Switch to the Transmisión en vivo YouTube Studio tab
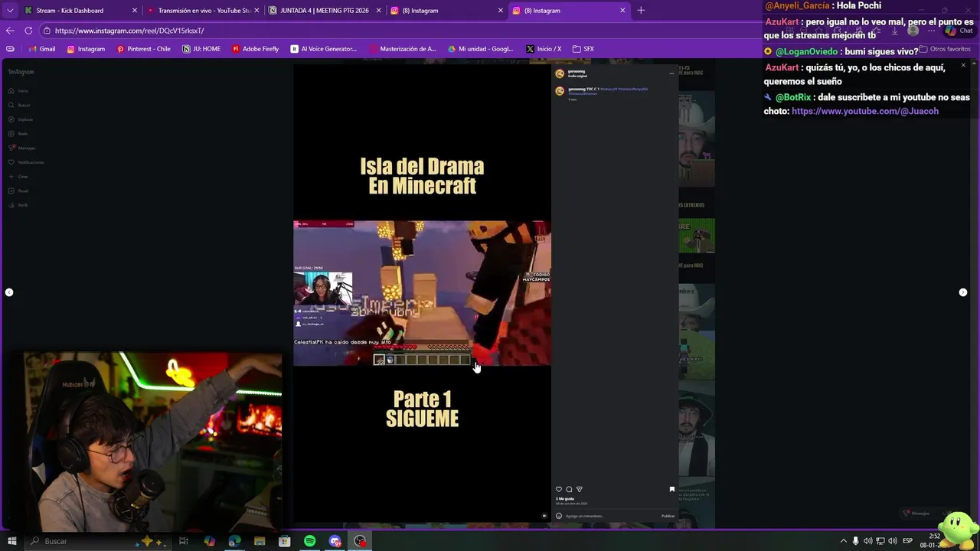 203,11
